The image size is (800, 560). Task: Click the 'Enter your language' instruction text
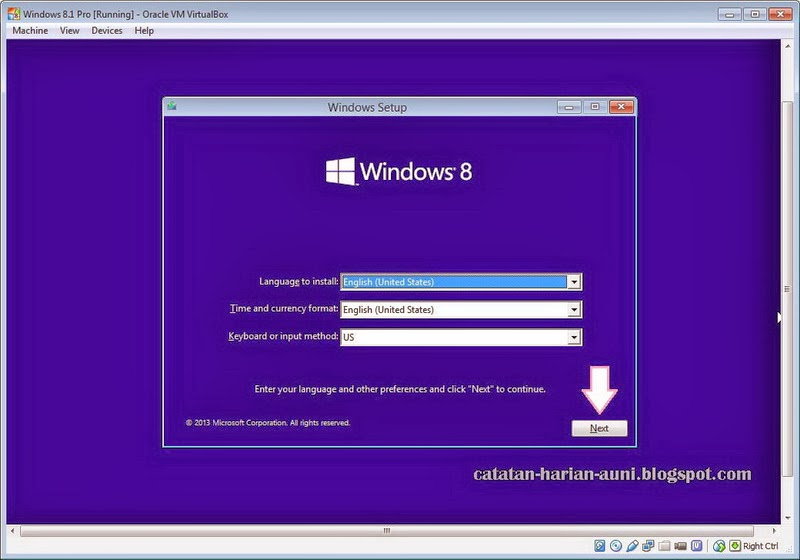[399, 389]
